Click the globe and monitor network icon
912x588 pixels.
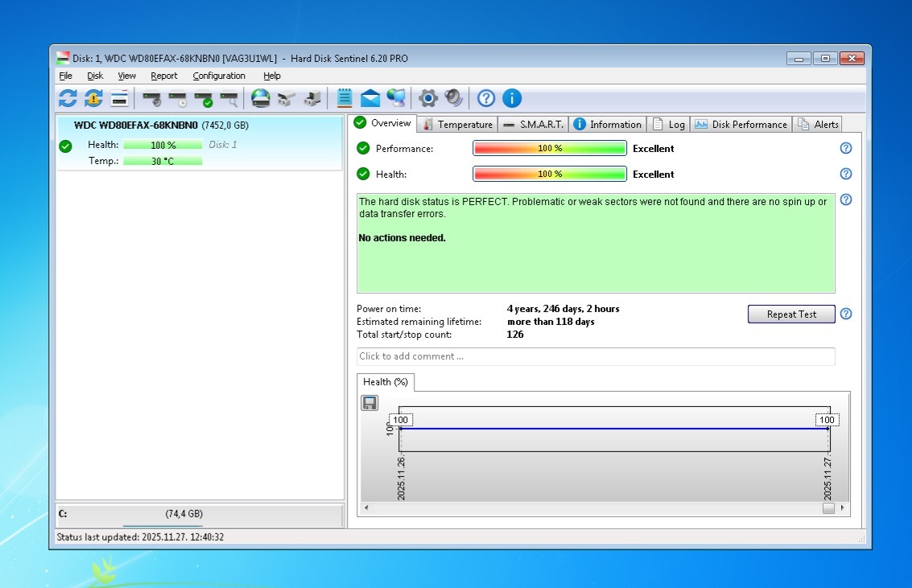click(396, 98)
